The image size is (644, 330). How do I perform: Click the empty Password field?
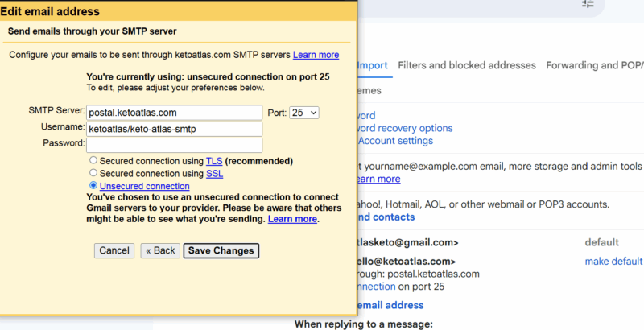pos(175,145)
